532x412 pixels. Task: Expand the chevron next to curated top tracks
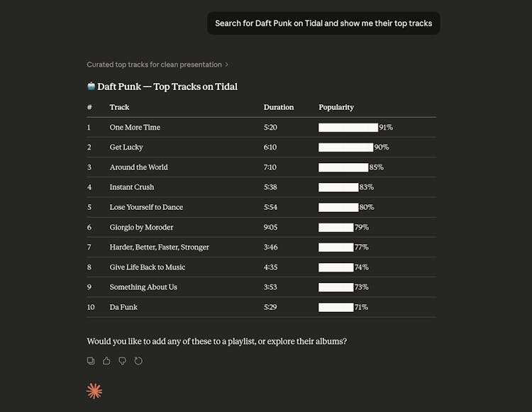tap(227, 65)
